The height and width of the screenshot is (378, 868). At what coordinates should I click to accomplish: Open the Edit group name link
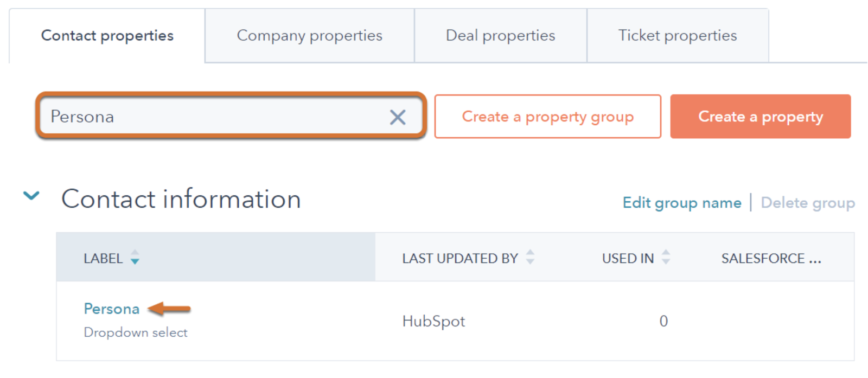coord(681,203)
